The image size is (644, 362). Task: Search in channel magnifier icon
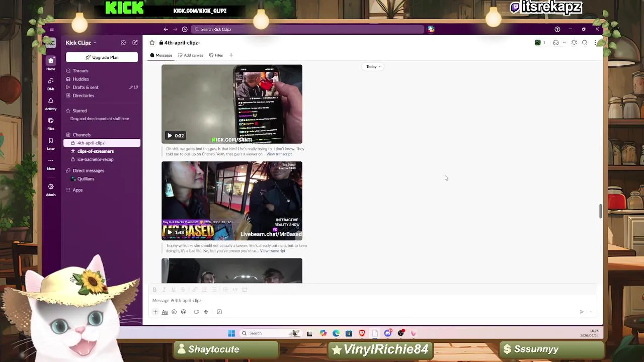click(x=585, y=43)
